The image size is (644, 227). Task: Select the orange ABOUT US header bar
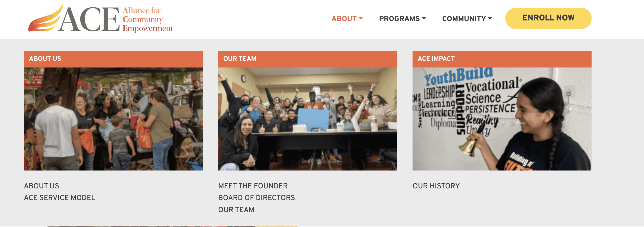pos(113,59)
